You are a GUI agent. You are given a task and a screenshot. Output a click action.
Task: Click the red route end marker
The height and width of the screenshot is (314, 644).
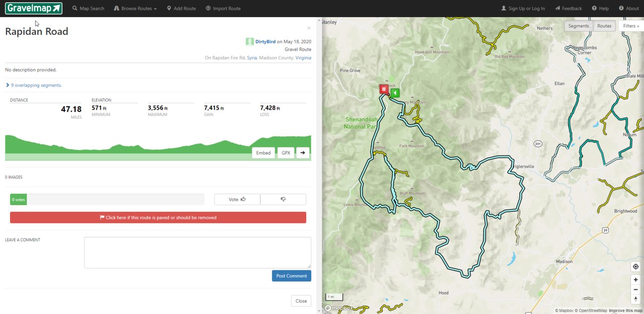pos(384,89)
